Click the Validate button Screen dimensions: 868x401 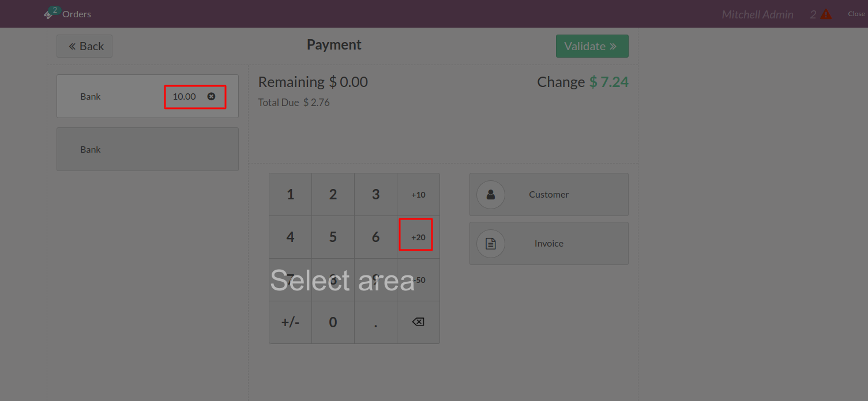pyautogui.click(x=592, y=46)
